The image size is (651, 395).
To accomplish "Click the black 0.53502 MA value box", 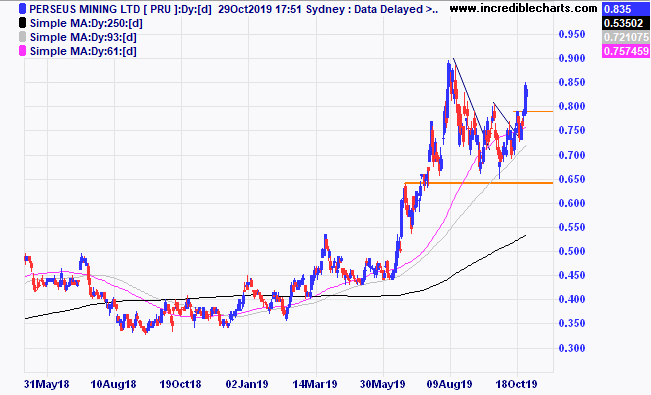I will pyautogui.click(x=626, y=23).
